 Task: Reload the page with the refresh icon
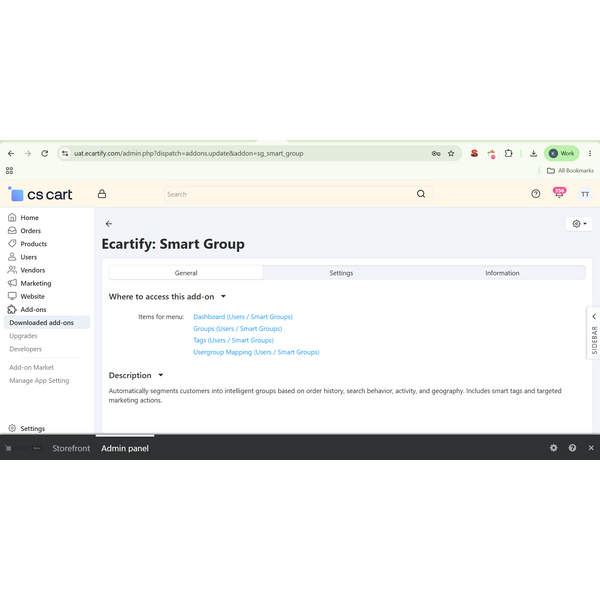tap(45, 153)
